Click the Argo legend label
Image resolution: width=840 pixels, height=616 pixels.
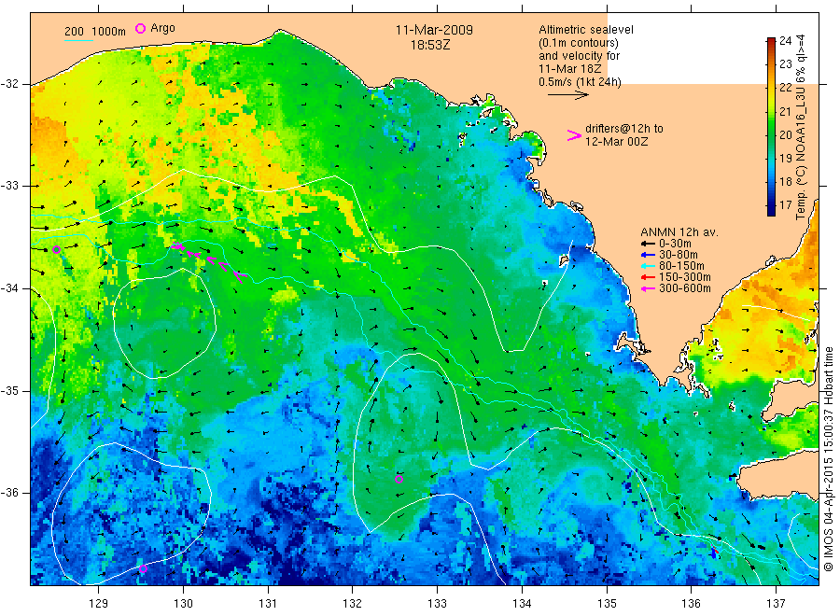click(162, 28)
